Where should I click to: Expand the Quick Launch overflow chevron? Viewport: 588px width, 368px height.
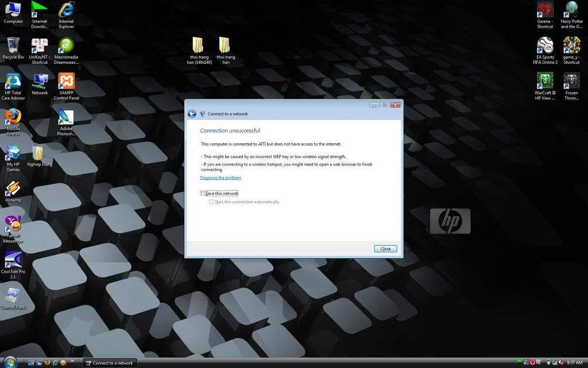(x=72, y=362)
